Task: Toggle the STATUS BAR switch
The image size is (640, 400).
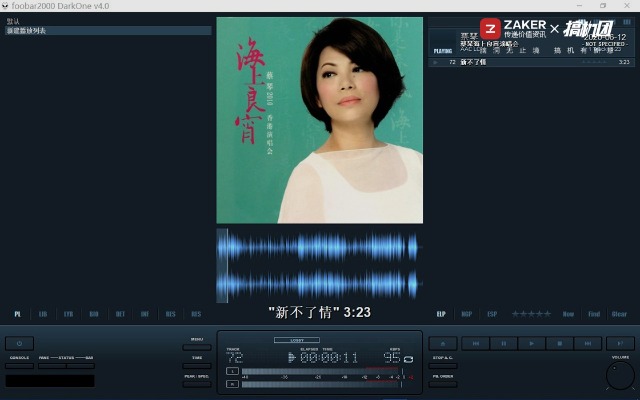Action: pos(80,366)
